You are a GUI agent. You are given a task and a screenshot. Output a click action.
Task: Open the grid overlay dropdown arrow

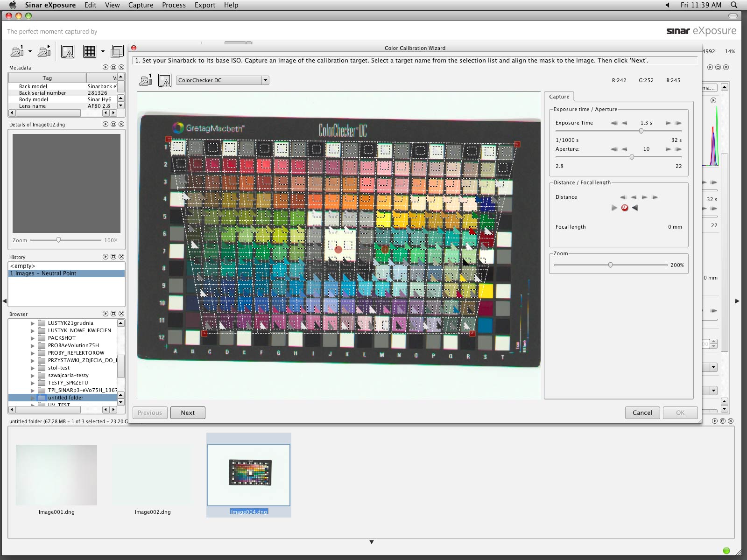pos(103,51)
